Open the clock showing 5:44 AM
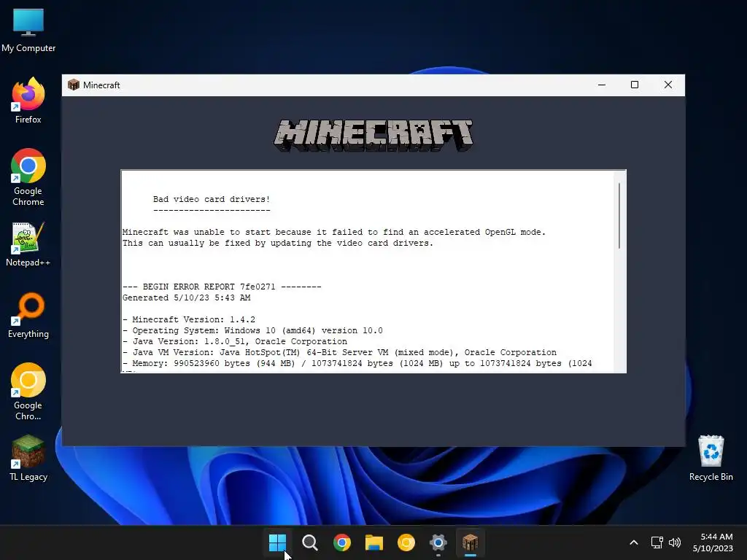The height and width of the screenshot is (560, 747). point(713,542)
